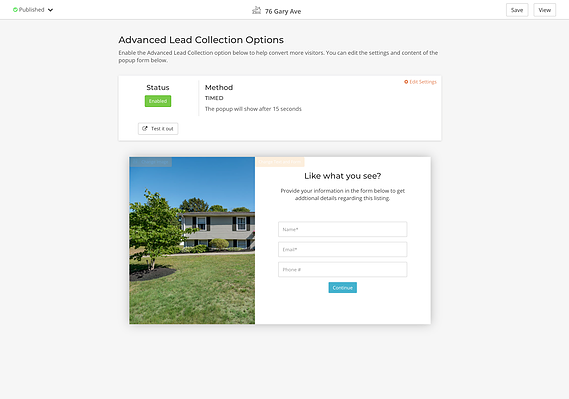Click the Change Image overlay on the photo

(151, 162)
